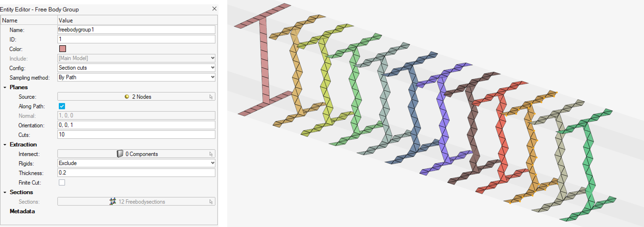Open the Include dropdown showing Main Model

(136, 58)
